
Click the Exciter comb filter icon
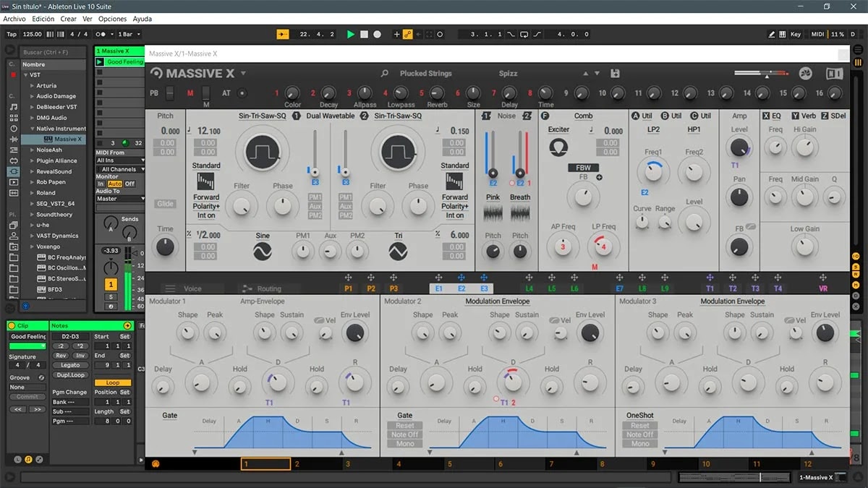[558, 147]
